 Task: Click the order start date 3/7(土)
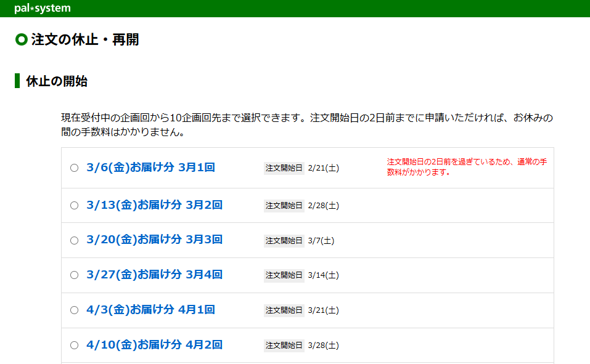321,241
